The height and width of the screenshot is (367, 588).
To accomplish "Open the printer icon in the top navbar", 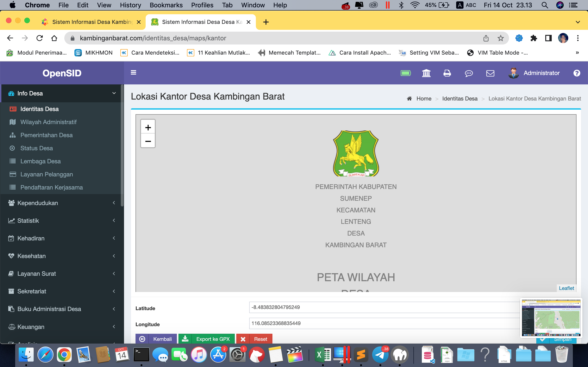I will (x=447, y=73).
